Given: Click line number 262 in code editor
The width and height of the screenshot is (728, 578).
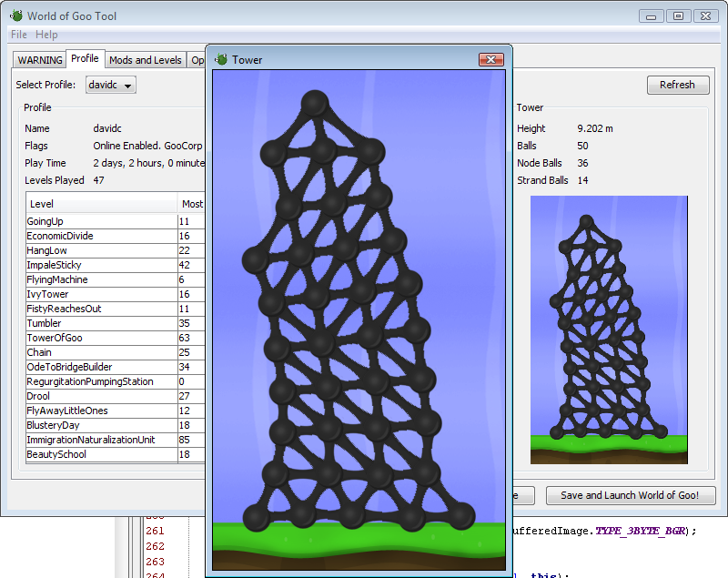Looking at the screenshot, I should [x=155, y=546].
